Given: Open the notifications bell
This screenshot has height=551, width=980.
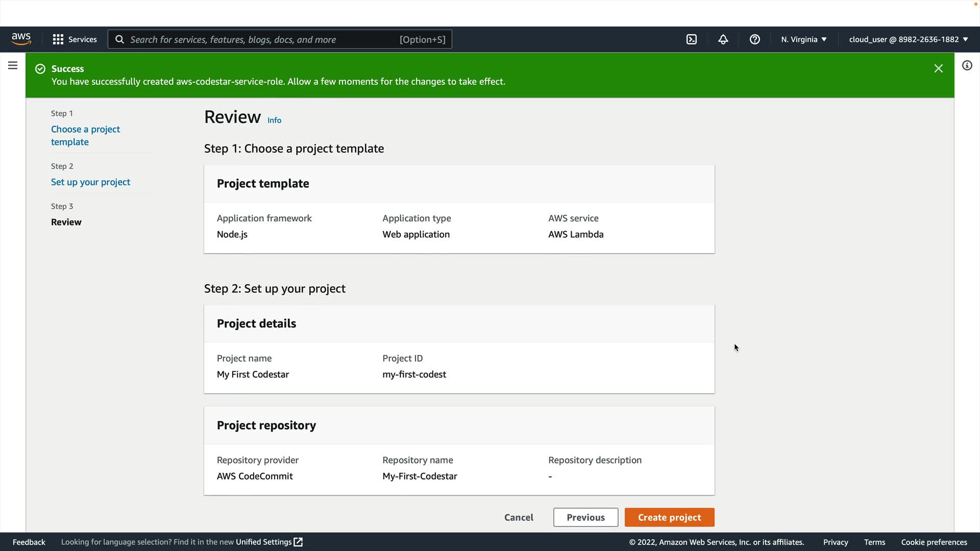Looking at the screenshot, I should point(723,39).
